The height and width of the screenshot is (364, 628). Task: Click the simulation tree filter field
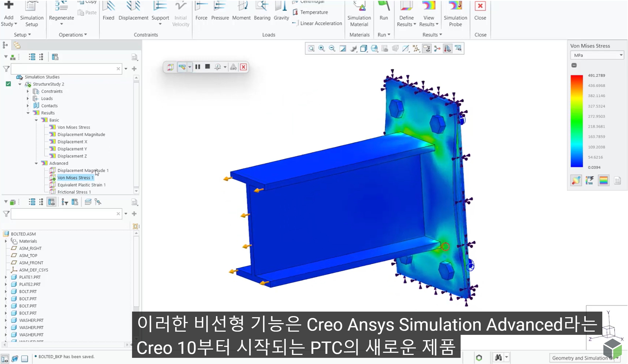[66, 69]
